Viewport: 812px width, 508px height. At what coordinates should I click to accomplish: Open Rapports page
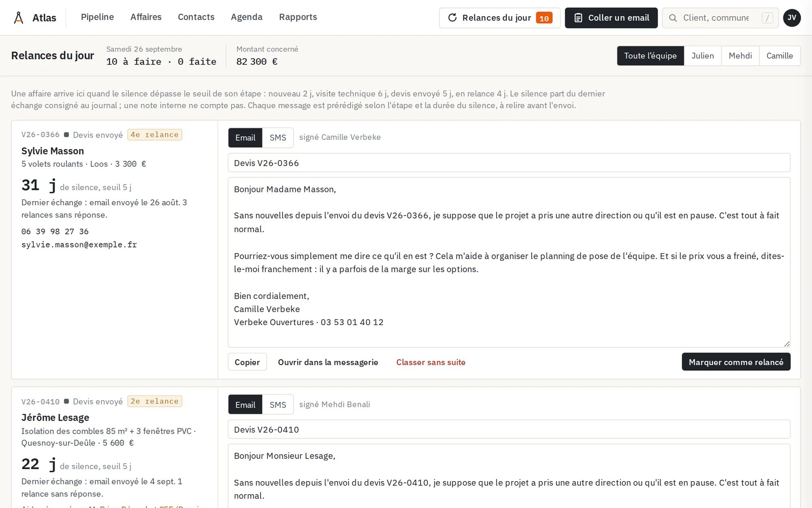coord(298,17)
